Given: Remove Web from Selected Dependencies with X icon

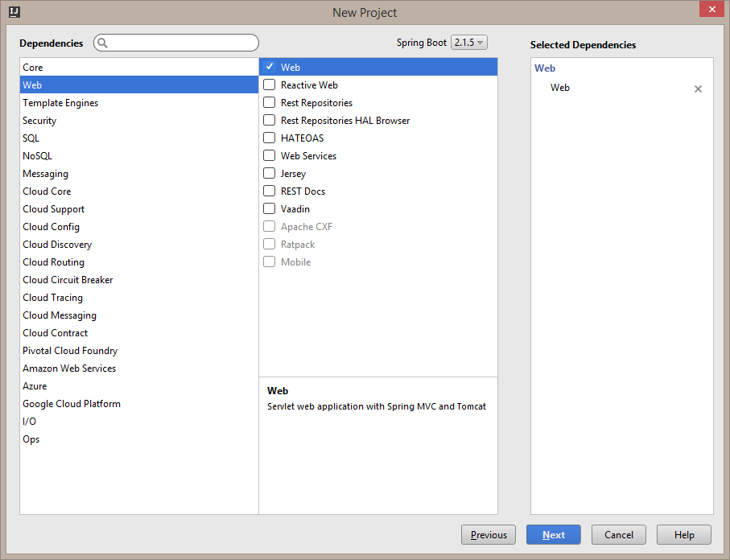Looking at the screenshot, I should click(x=698, y=89).
